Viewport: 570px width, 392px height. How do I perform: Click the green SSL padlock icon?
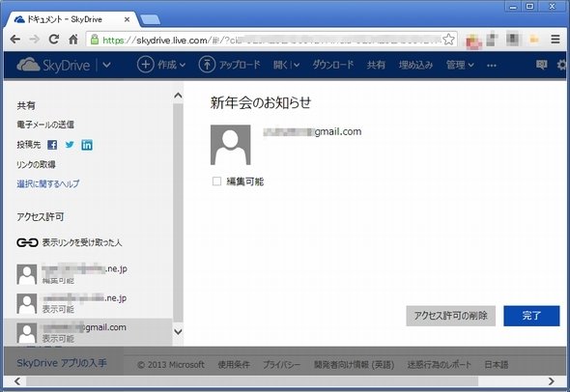tap(95, 40)
